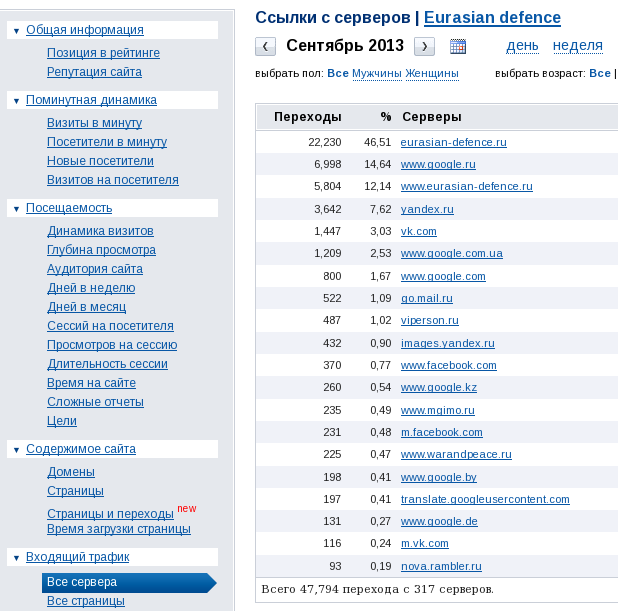Collapse the Содержимое сайта section triangle

tap(16, 450)
